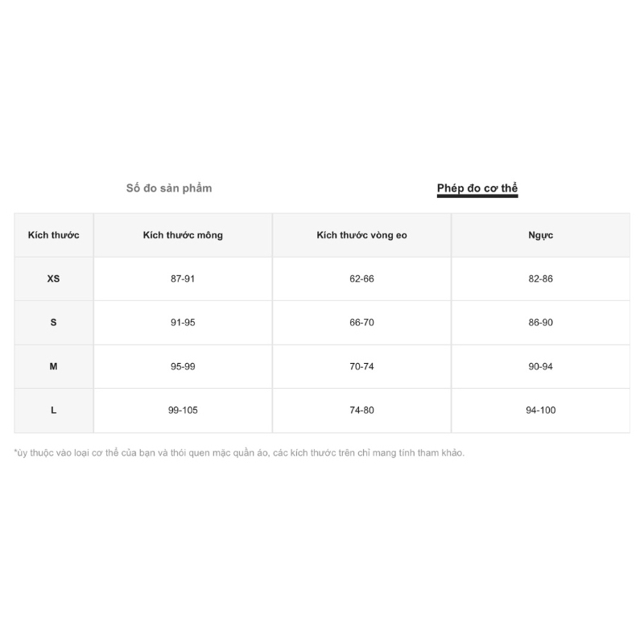644x644 pixels.
Task: Select the 62-66 waist measurement cell
Action: pyautogui.click(x=361, y=279)
